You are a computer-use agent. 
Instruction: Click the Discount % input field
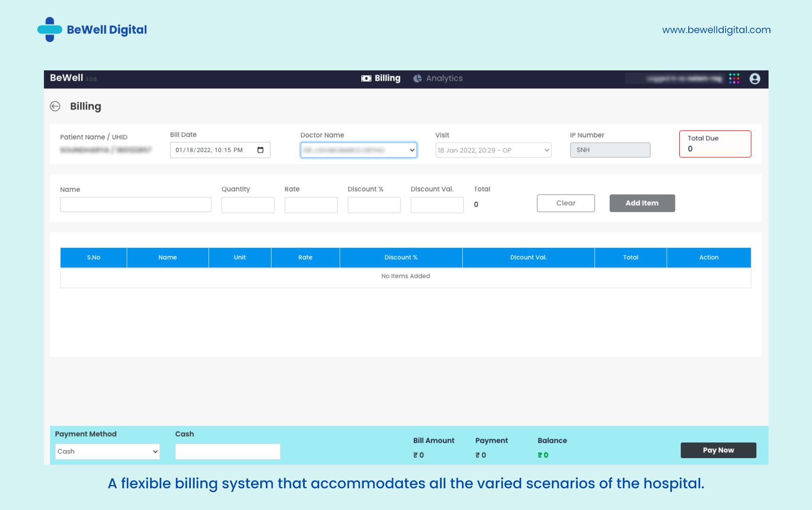[374, 204]
